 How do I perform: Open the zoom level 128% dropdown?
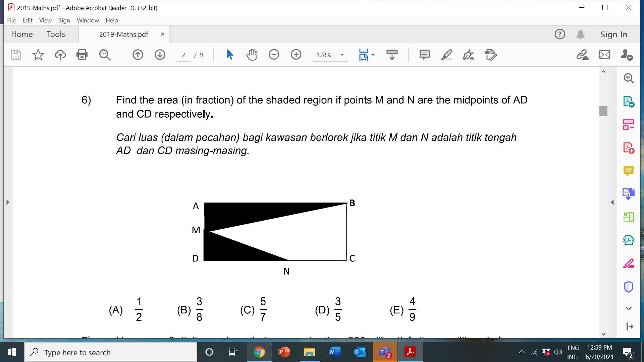[x=342, y=55]
